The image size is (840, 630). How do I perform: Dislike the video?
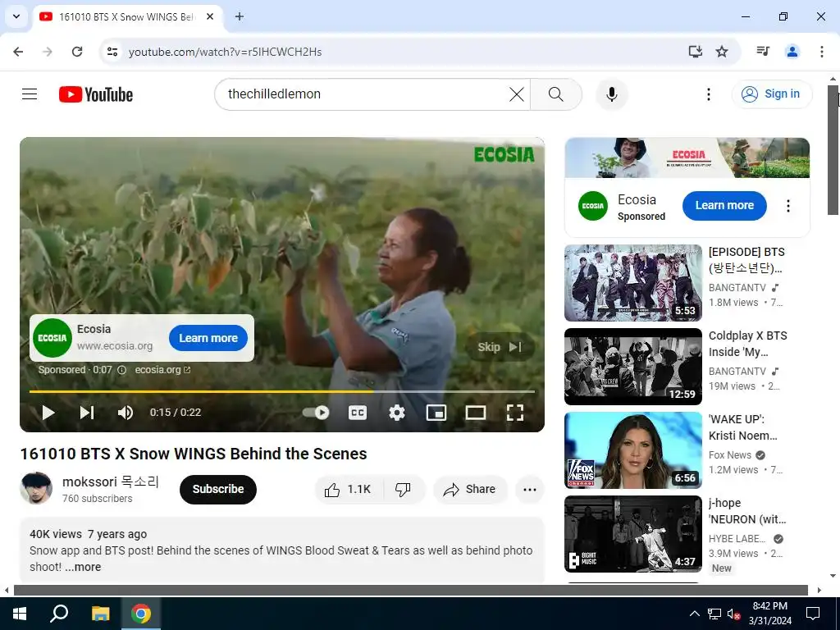(404, 489)
